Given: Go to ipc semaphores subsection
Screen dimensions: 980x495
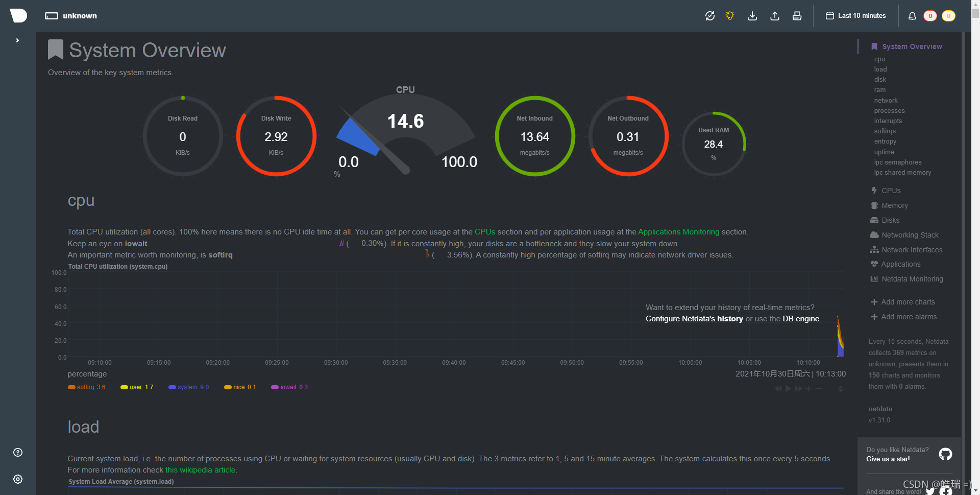Looking at the screenshot, I should pos(897,162).
